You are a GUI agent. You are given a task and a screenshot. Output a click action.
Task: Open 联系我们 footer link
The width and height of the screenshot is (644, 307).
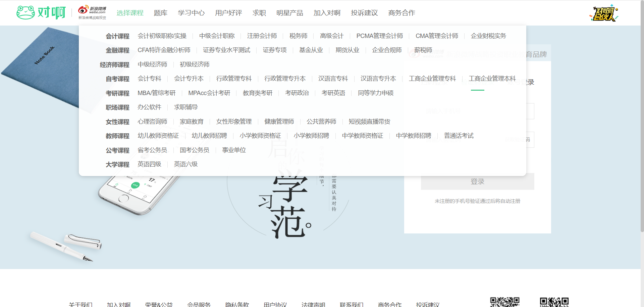[352, 305]
